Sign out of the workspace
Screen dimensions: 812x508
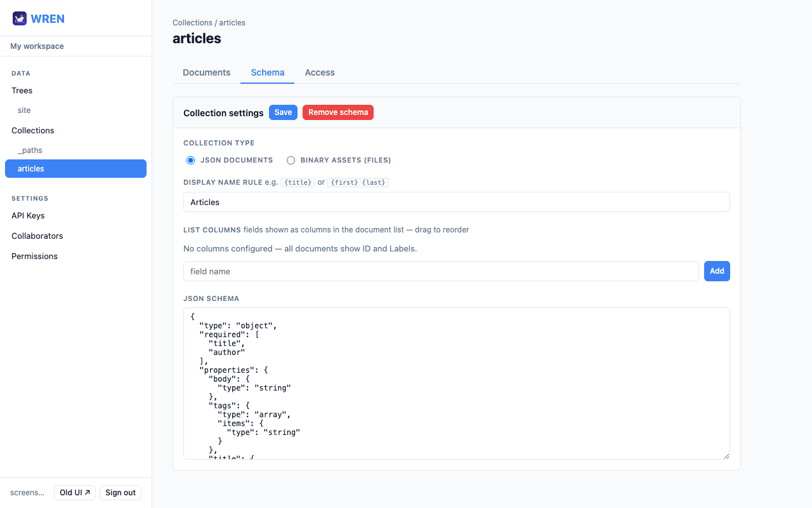(120, 492)
